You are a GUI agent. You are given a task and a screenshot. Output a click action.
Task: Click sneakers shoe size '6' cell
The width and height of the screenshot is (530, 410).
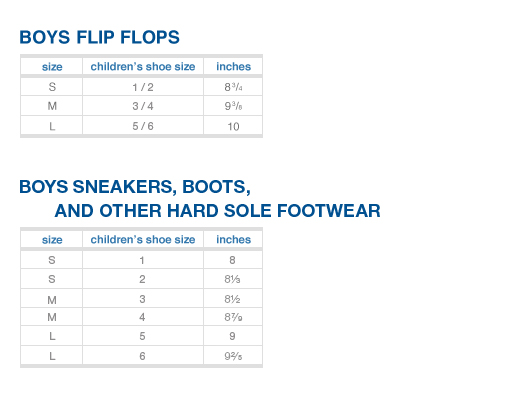point(142,356)
